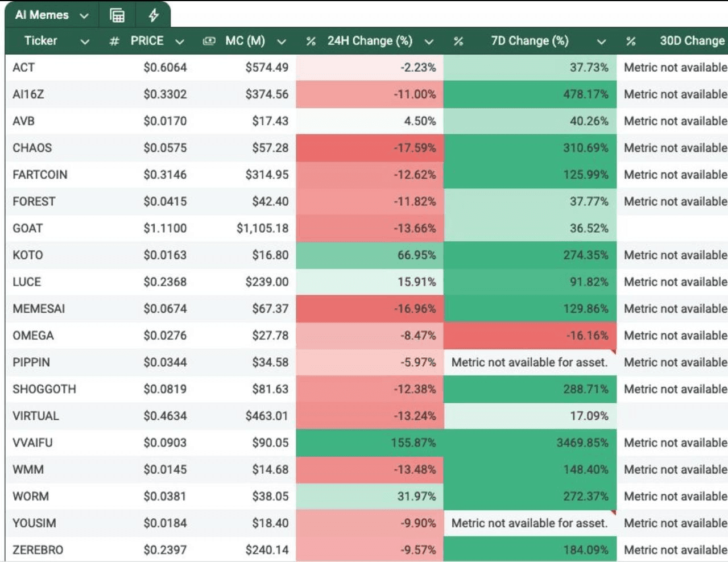
Task: Open the PRICE column filter chevron
Action: click(x=180, y=42)
